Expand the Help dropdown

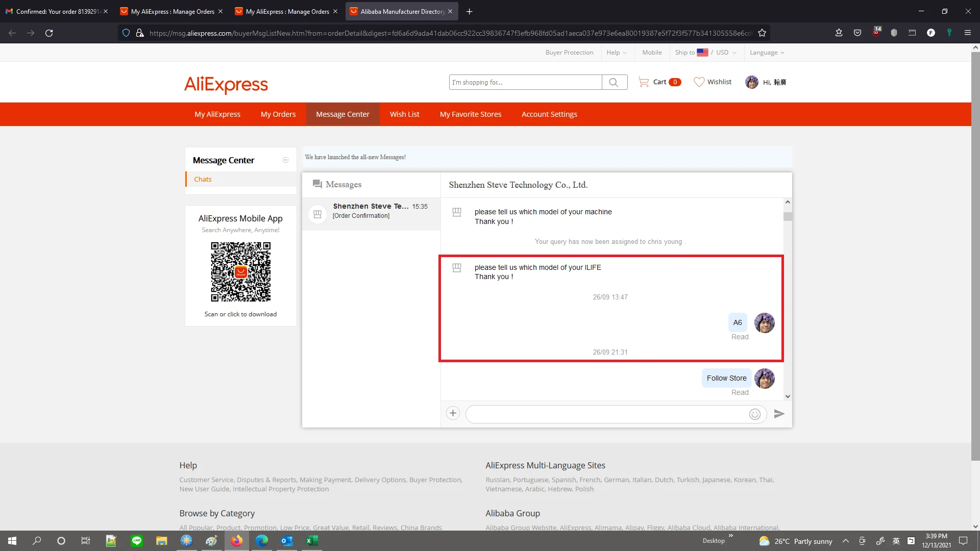617,53
